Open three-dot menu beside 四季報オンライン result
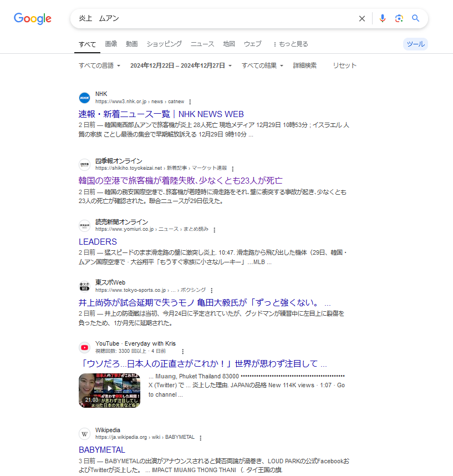The width and height of the screenshot is (453, 476). [233, 169]
